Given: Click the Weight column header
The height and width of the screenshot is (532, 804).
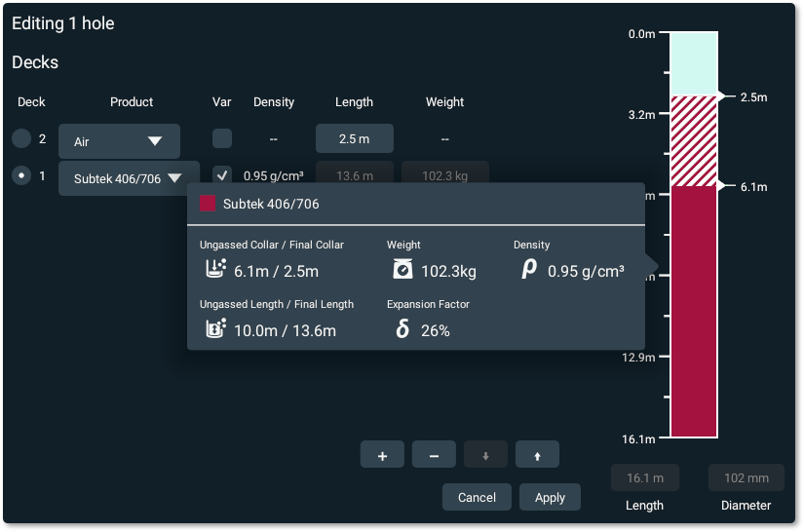Looking at the screenshot, I should click(x=444, y=102).
